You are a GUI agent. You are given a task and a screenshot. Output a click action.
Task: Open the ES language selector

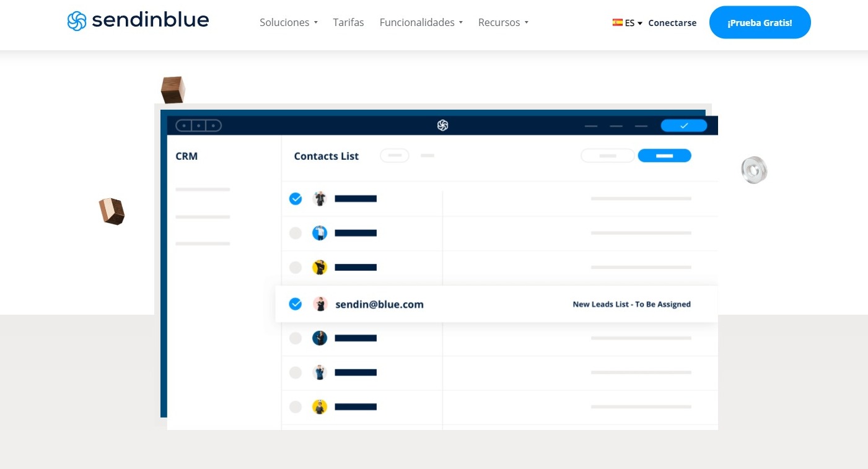tap(627, 23)
